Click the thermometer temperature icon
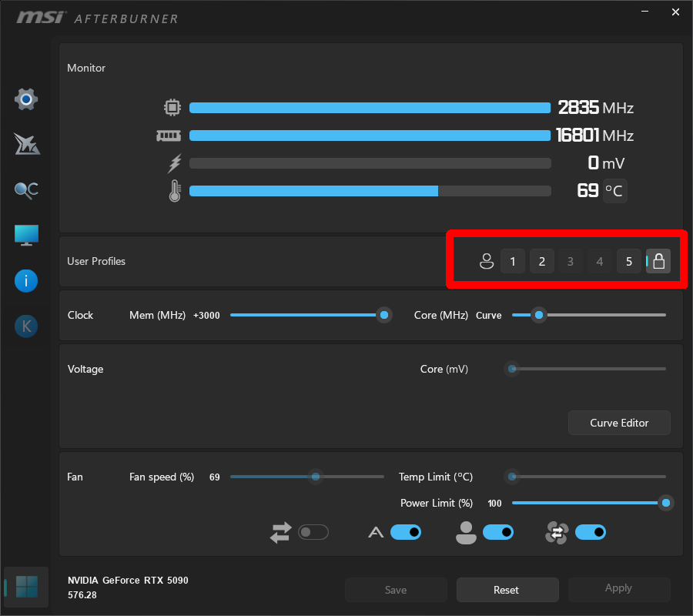This screenshot has height=616, width=693. 175,191
